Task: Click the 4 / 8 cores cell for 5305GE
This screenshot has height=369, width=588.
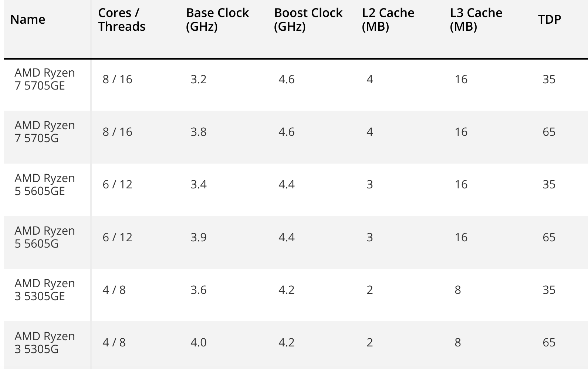Action: pyautogui.click(x=114, y=290)
